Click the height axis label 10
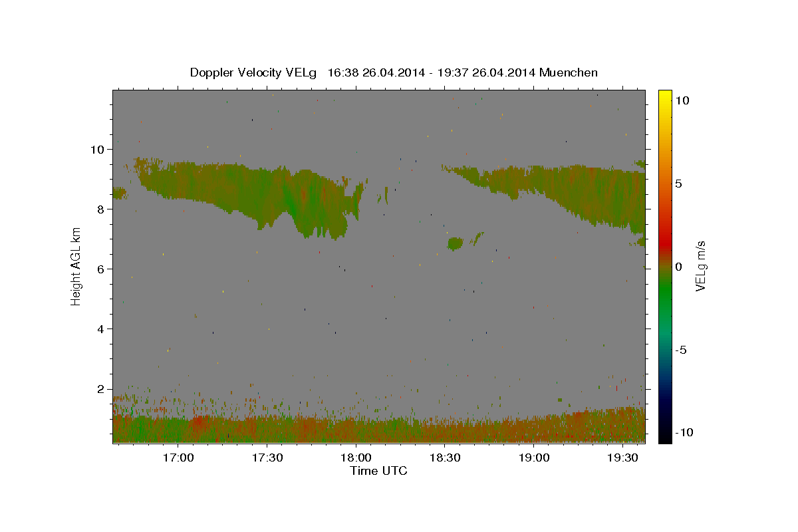The width and height of the screenshot is (798, 532). (99, 149)
